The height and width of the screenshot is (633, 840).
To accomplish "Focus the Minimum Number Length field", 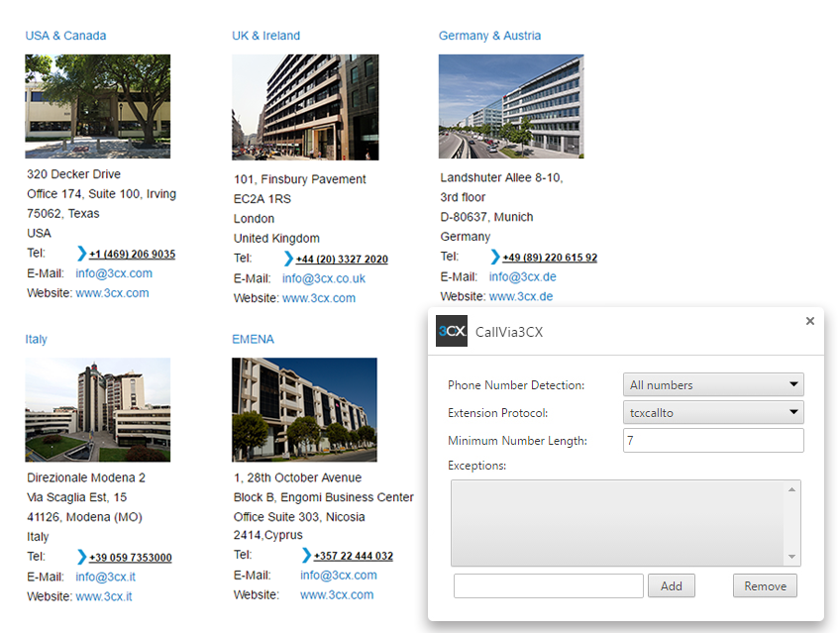I will (x=713, y=440).
